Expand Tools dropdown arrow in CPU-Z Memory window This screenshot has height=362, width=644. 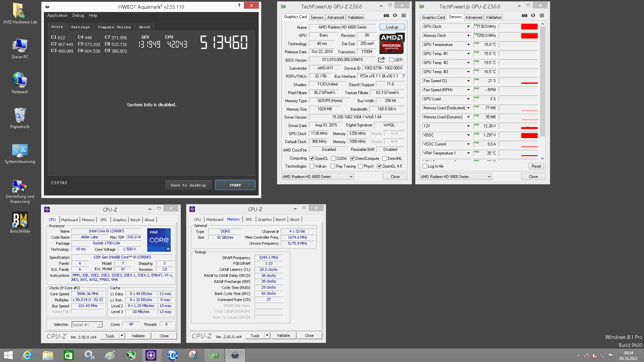[267, 336]
